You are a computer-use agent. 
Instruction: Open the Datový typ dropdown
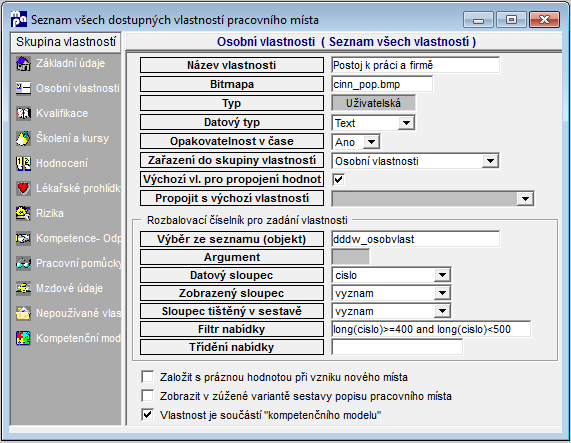click(x=406, y=123)
